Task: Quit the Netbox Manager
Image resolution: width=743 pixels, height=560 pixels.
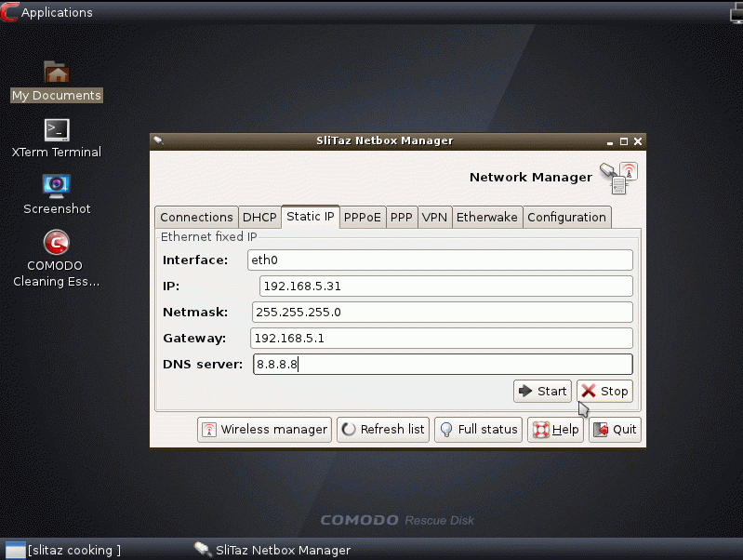Action: [615, 430]
